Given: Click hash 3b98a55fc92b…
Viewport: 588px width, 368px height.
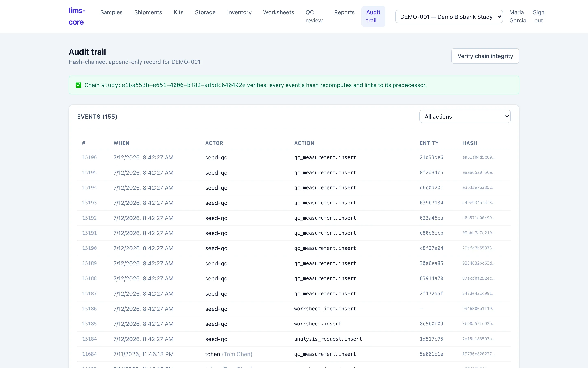Looking at the screenshot, I should (478, 324).
